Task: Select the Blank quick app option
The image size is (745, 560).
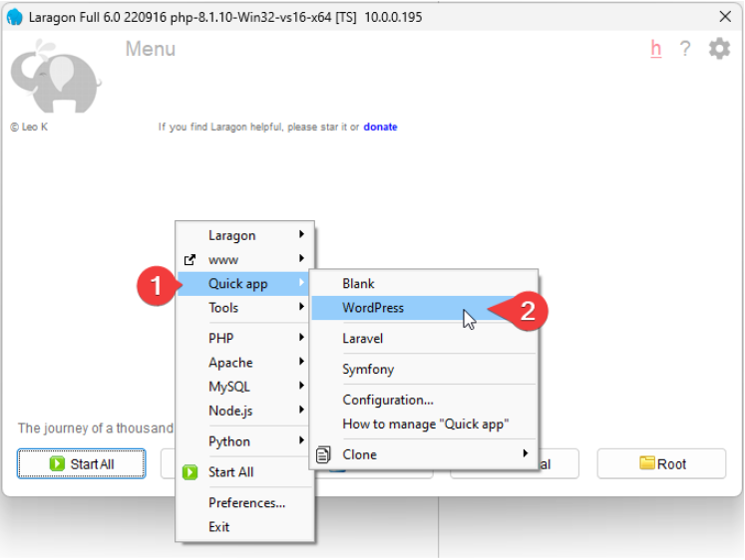Action: coord(359,284)
